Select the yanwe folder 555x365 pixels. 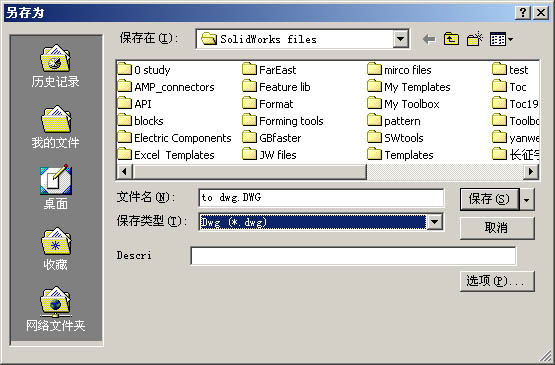pyautogui.click(x=515, y=138)
